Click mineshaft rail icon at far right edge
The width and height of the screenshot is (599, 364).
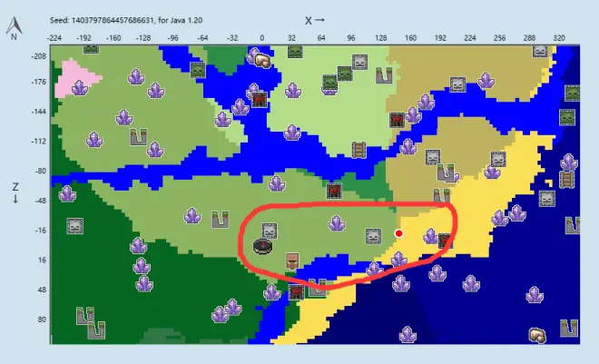567,179
